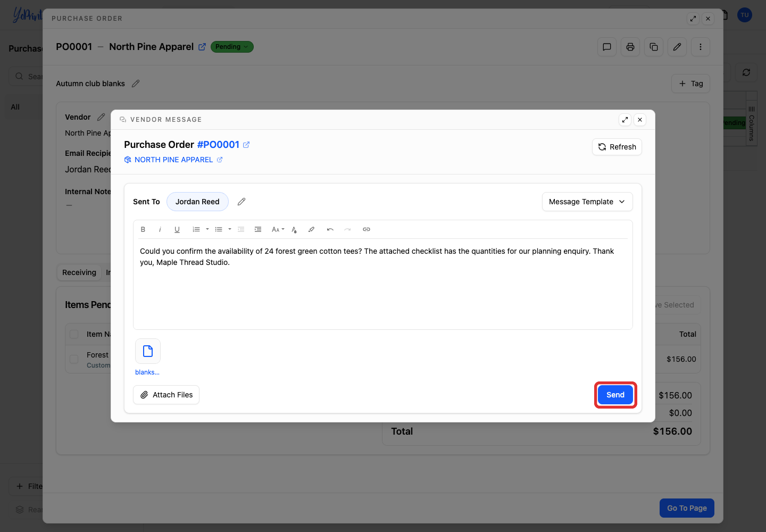Toggle italic formatting in message editor
Image resolution: width=766 pixels, height=532 pixels.
coord(160,229)
